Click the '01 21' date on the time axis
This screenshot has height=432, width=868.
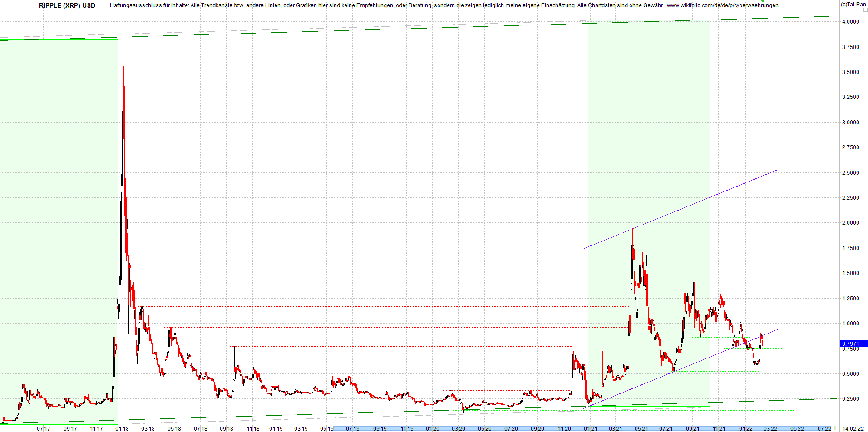coord(590,428)
